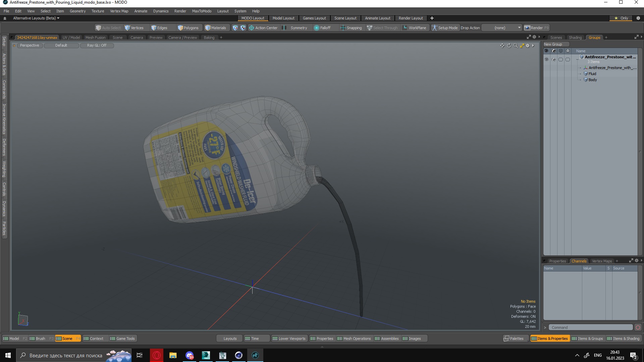Select Materials selection mode
This screenshot has width=644, height=362.
tap(216, 28)
